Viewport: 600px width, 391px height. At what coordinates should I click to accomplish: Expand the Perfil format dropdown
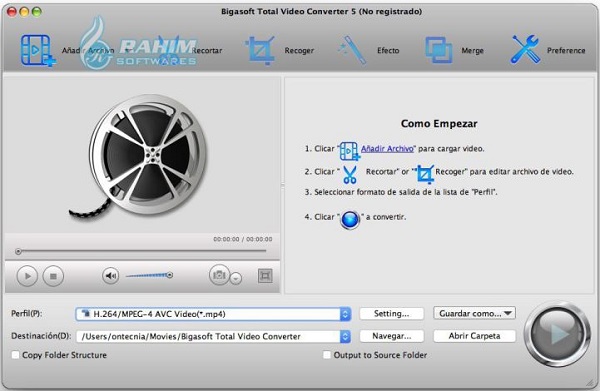pyautogui.click(x=345, y=314)
